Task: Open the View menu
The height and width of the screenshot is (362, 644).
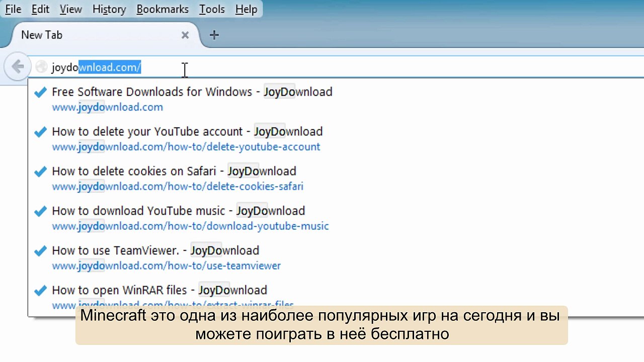Action: (70, 9)
